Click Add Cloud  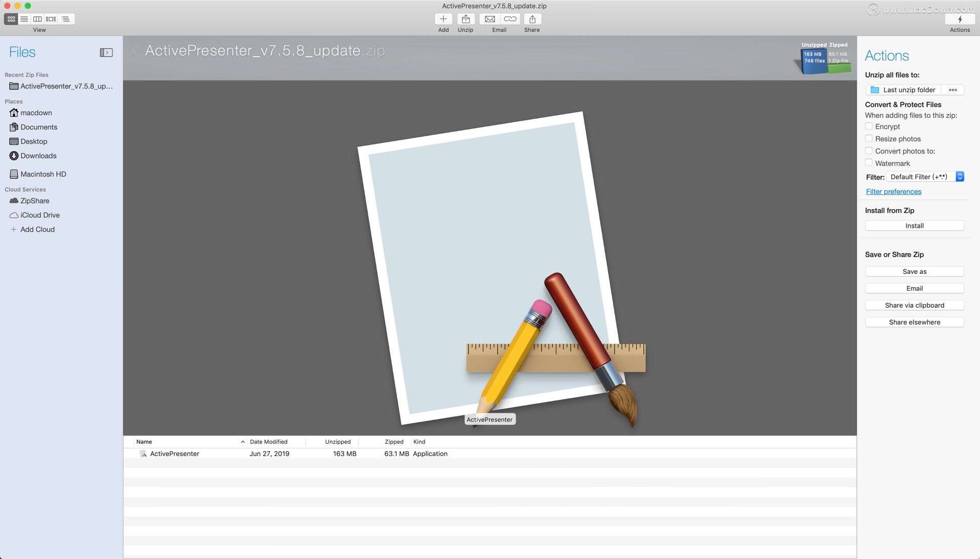click(32, 229)
